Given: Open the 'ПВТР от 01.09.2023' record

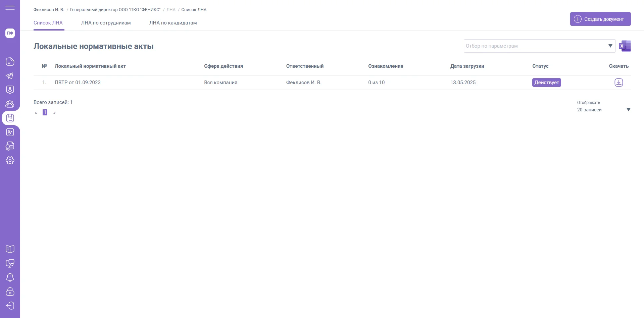Looking at the screenshot, I should coord(78,83).
